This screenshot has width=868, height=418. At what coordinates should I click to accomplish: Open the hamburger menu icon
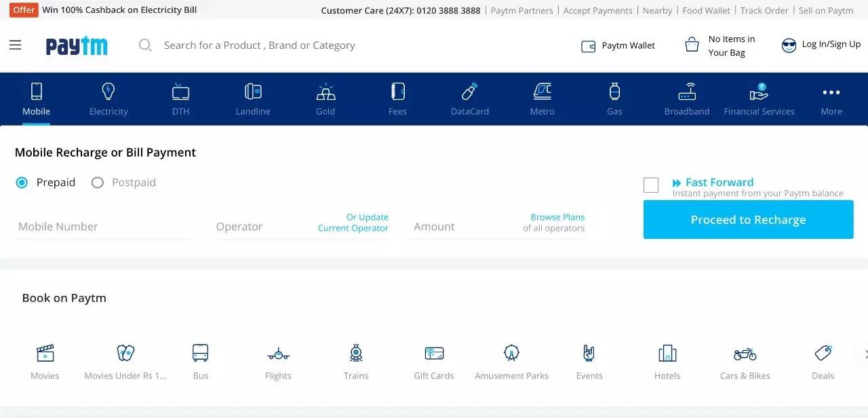click(16, 45)
